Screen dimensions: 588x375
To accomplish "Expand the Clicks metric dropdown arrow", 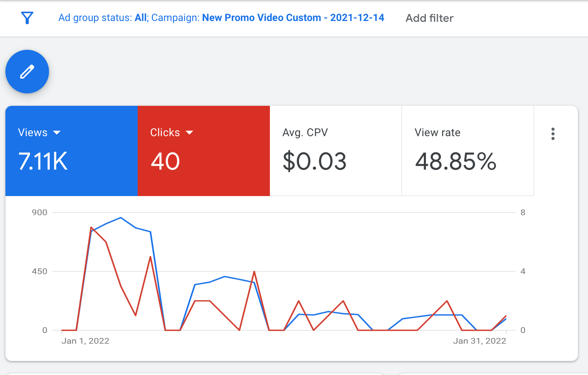I will 189,133.
